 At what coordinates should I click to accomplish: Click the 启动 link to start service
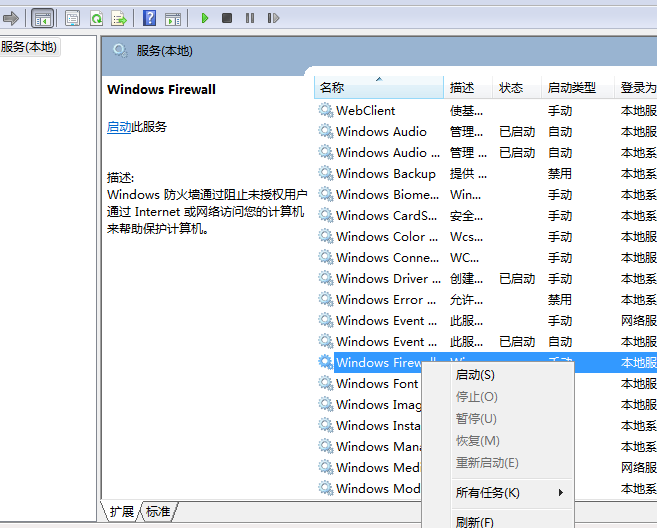[x=119, y=127]
